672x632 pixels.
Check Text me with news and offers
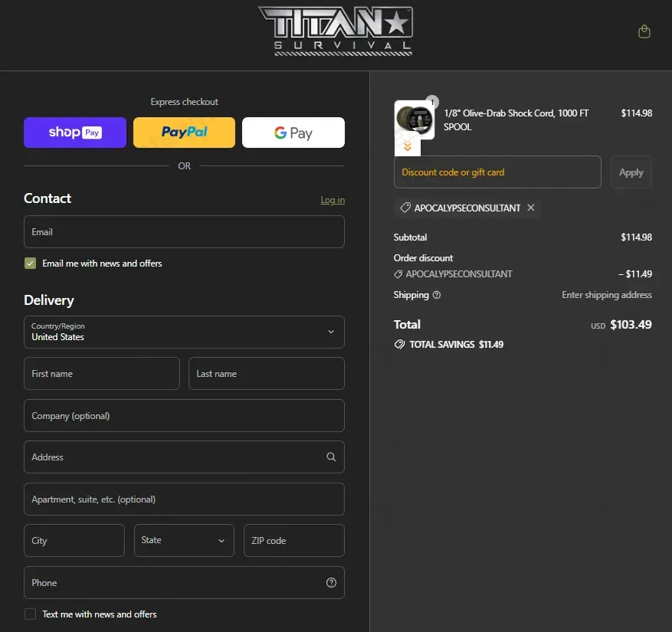tap(30, 614)
